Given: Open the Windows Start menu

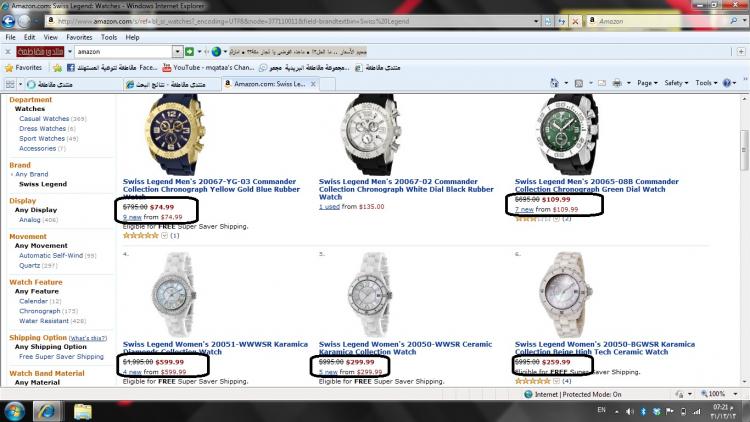Looking at the screenshot, I should 16,410.
